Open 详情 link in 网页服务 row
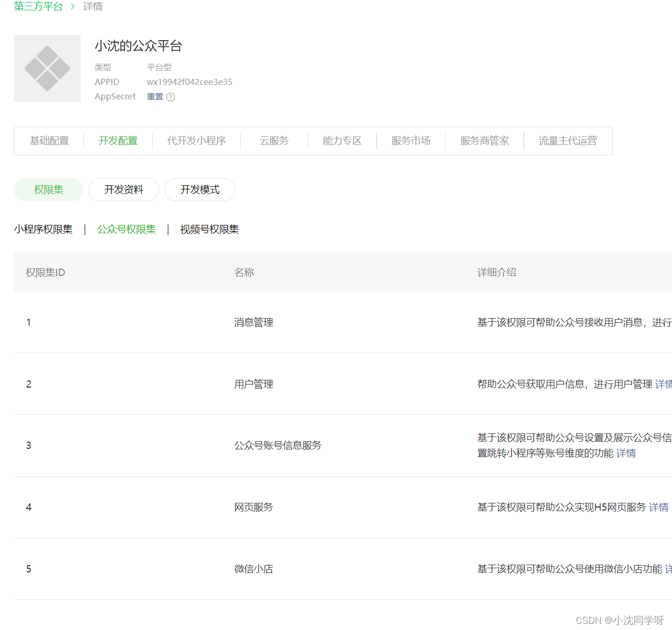Screen dimensions: 672x630 point(659,507)
